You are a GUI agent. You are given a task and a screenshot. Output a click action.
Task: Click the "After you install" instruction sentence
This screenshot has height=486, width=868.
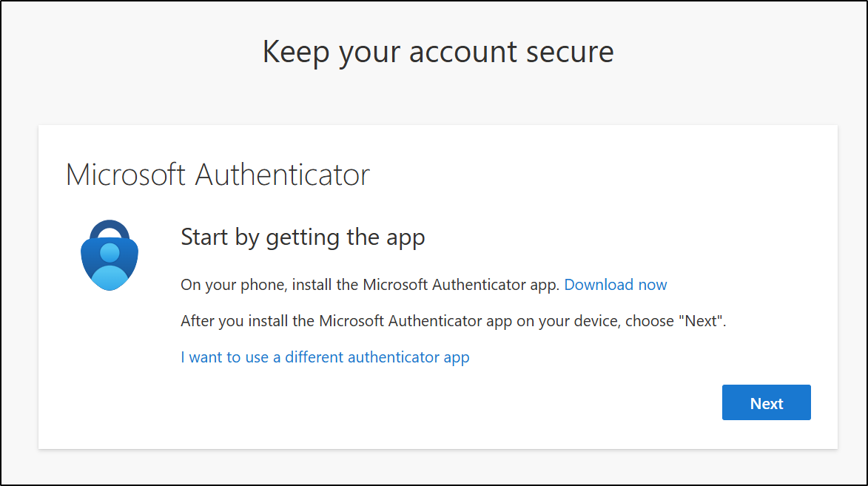point(453,321)
